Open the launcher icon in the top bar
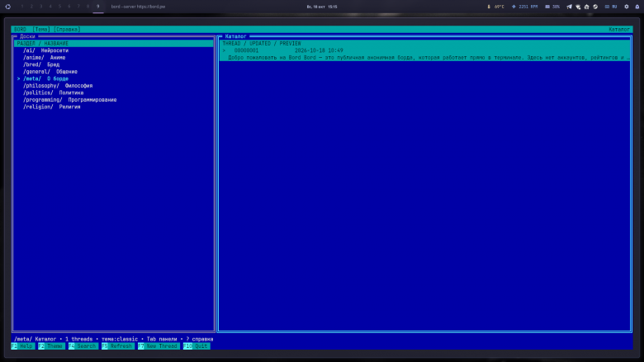The image size is (644, 362). [7, 7]
